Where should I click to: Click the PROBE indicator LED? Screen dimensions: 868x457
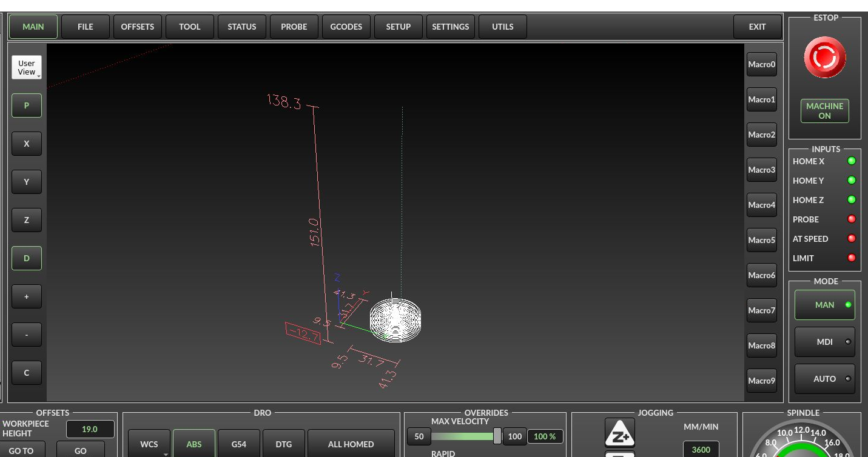point(852,219)
